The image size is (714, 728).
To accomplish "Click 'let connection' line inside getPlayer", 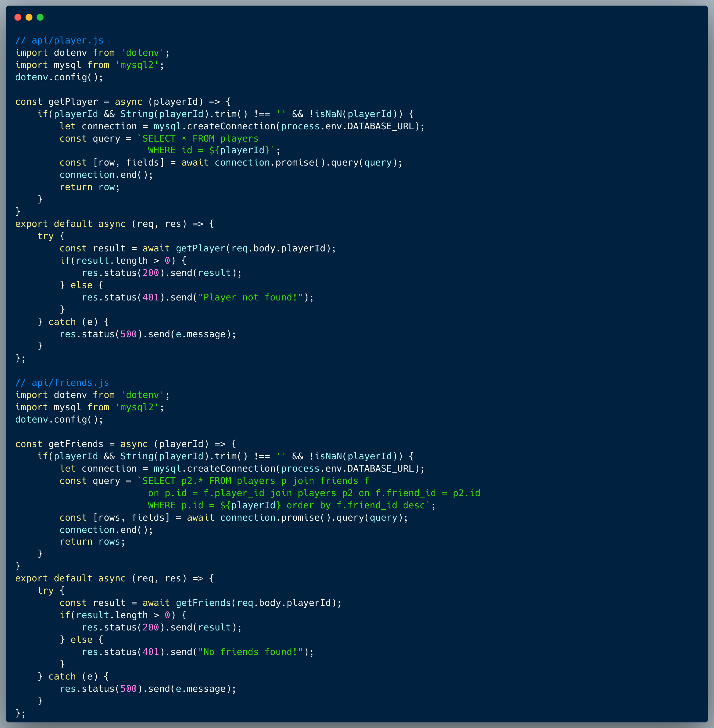I will point(242,126).
